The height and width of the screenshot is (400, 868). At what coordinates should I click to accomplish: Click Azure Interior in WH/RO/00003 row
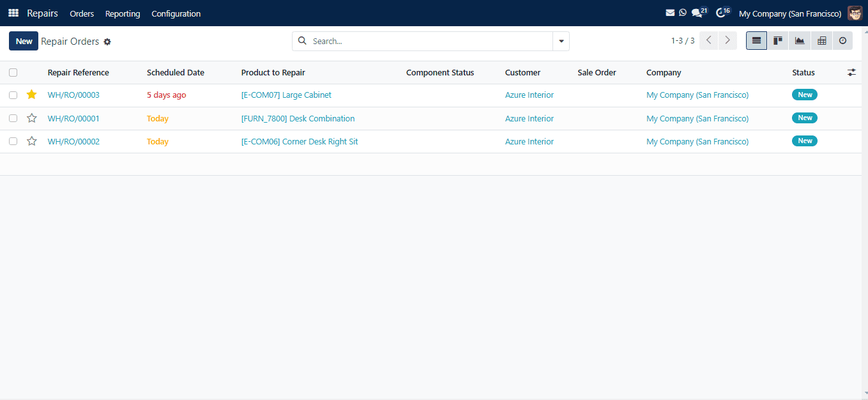(529, 95)
